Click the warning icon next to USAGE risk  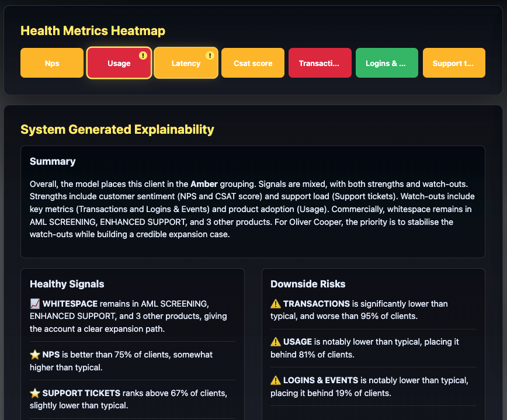coord(275,342)
